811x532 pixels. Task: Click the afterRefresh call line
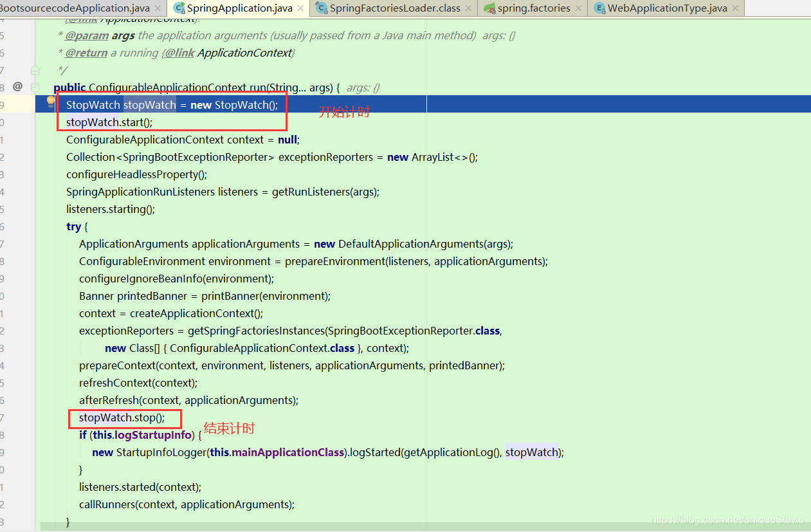[x=188, y=400]
